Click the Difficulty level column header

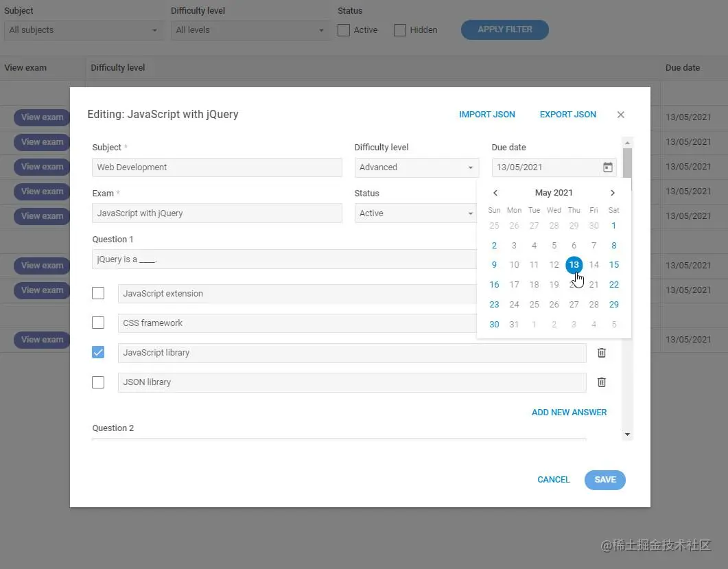[118, 68]
